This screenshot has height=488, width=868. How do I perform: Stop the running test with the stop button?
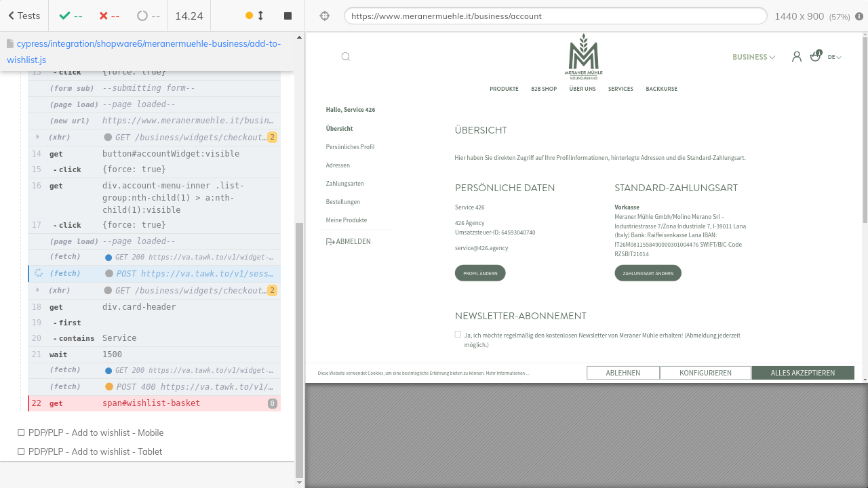click(288, 16)
